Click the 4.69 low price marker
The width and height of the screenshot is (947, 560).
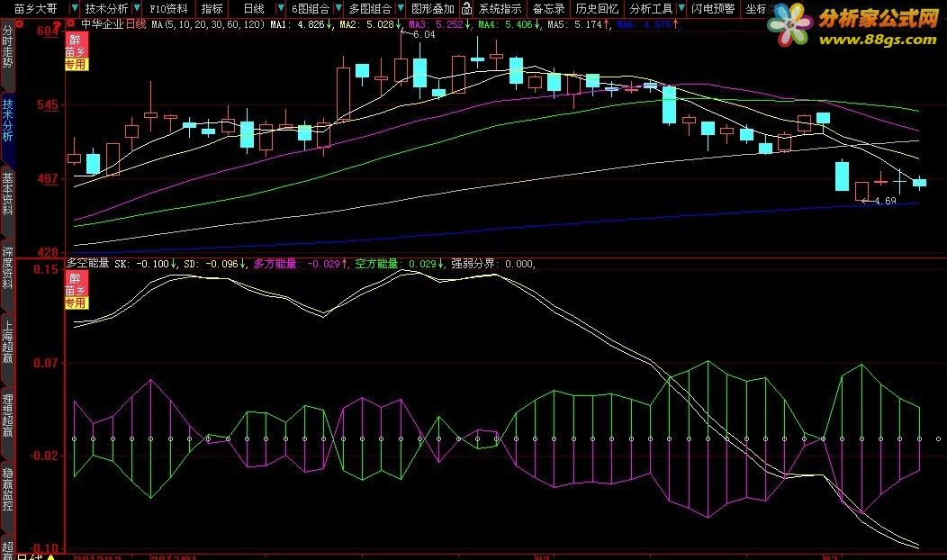[886, 201]
